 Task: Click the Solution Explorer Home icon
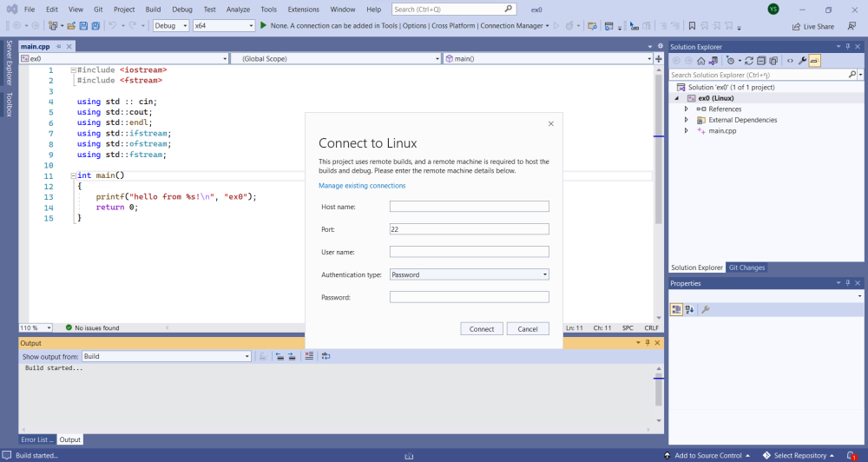[x=701, y=61]
